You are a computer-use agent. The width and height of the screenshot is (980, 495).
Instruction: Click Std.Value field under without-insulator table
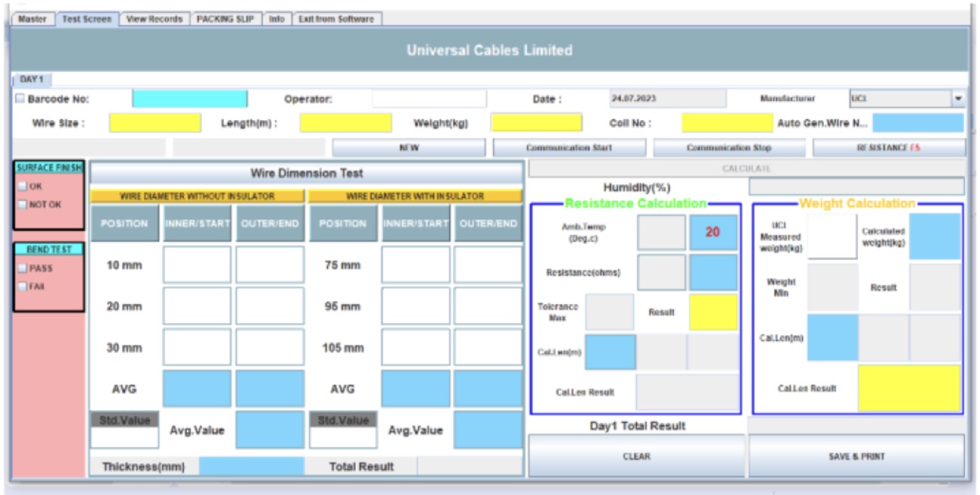(x=125, y=438)
